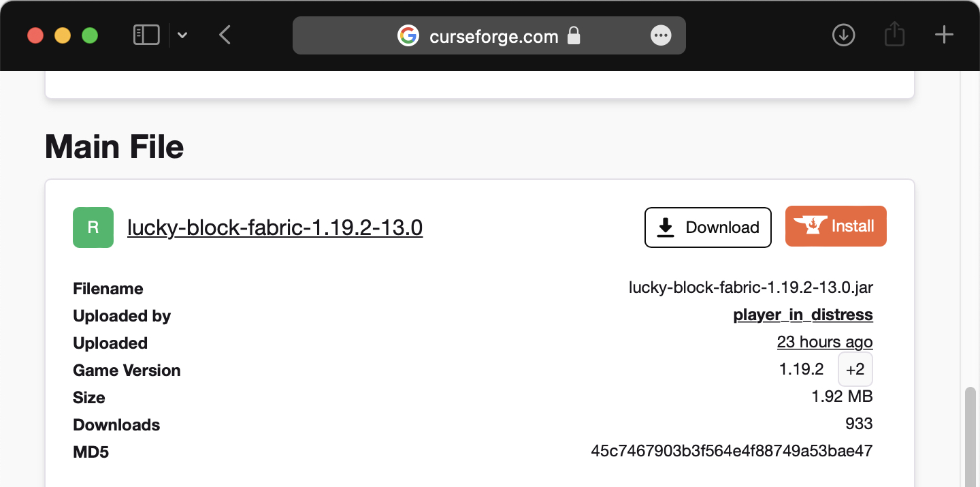Click the green R release badge
The image size is (980, 487).
tap(93, 227)
